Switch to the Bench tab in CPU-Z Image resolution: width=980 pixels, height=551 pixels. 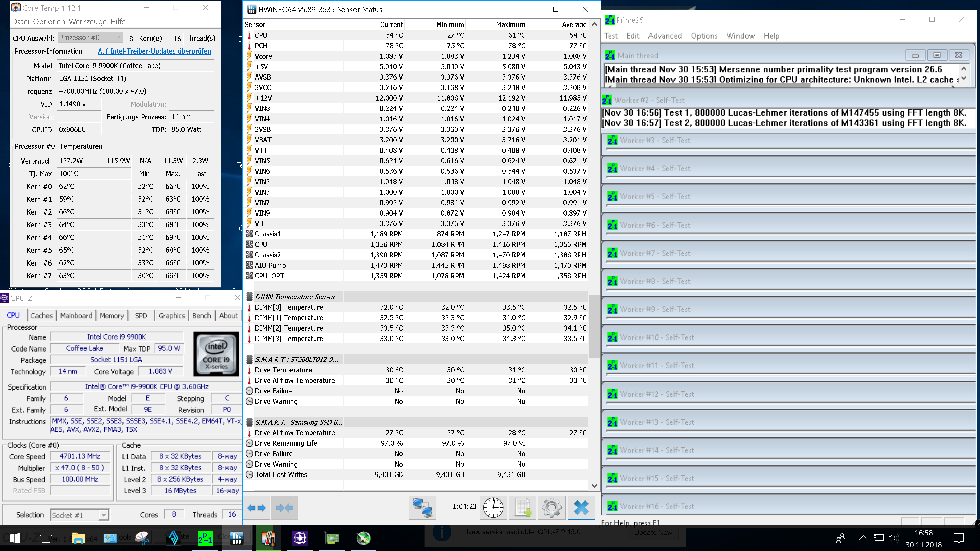202,316
